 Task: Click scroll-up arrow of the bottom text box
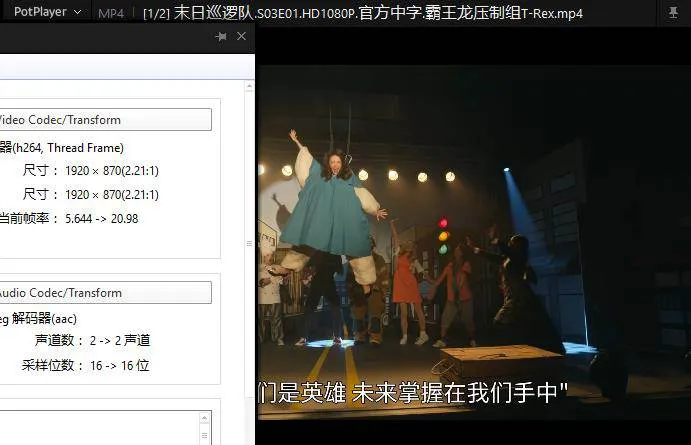click(204, 418)
